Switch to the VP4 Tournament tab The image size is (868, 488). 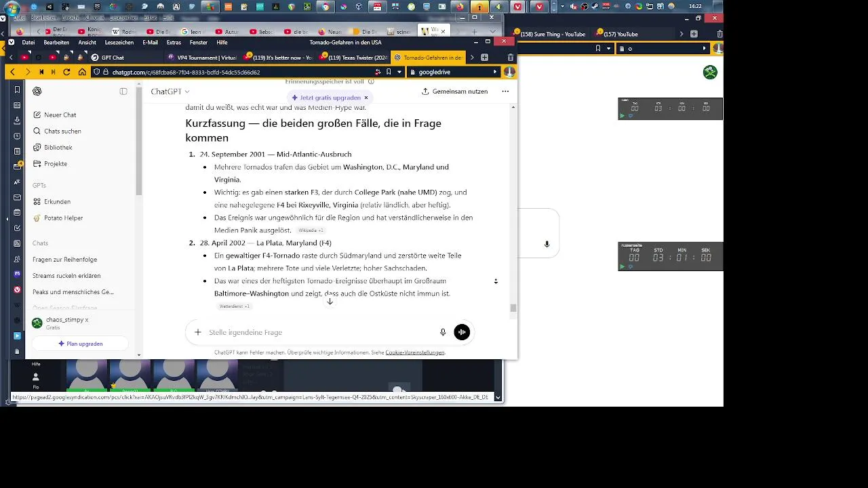[x=202, y=58]
